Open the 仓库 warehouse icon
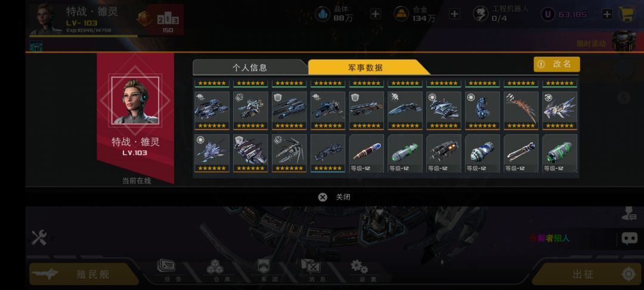 pos(216,271)
